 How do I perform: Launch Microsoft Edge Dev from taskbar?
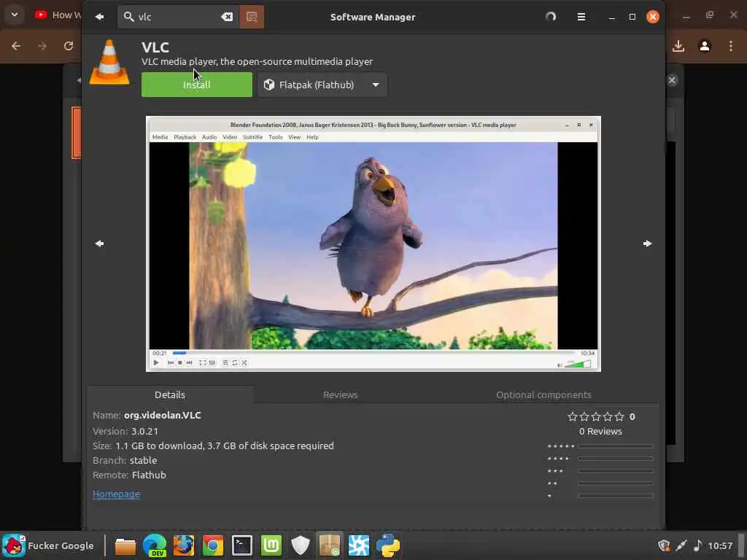[155, 545]
